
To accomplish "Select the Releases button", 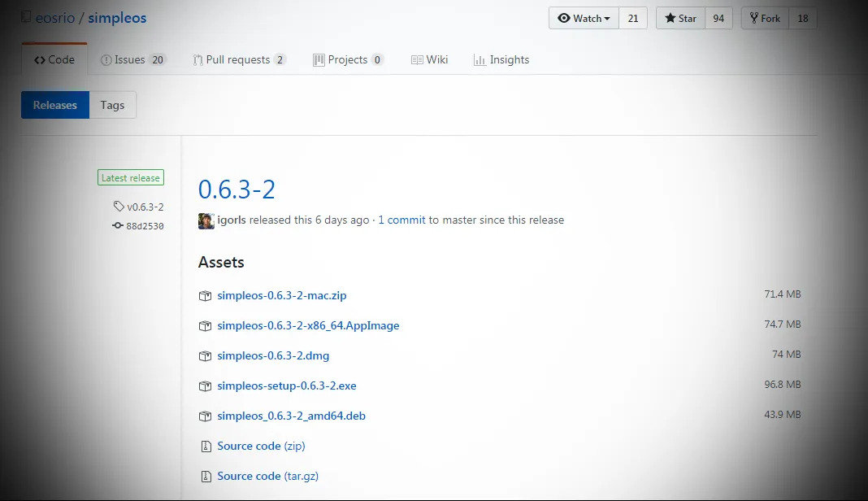I will (54, 105).
